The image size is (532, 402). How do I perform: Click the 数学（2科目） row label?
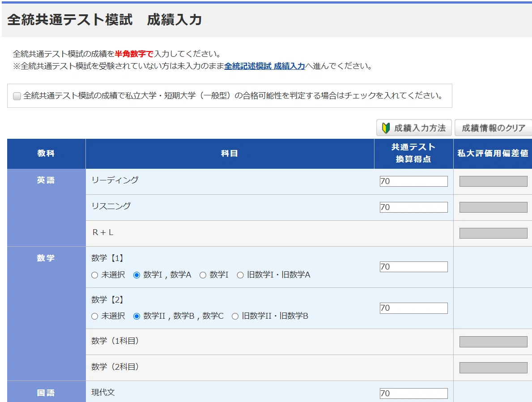[x=115, y=367]
